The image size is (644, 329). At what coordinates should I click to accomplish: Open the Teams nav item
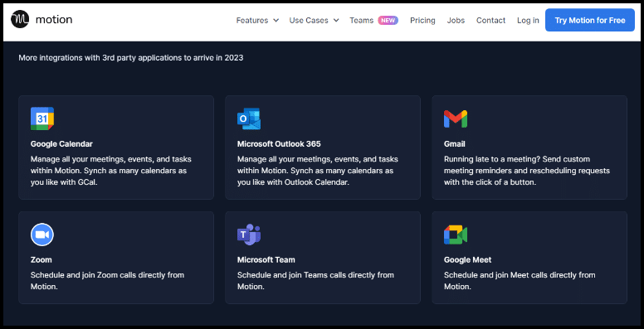point(362,20)
